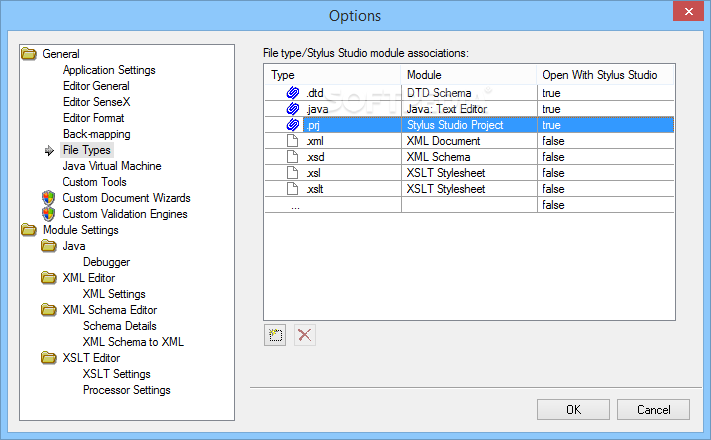Select Editor General in the tree
Screen dimensions: 711x440
(x=96, y=86)
